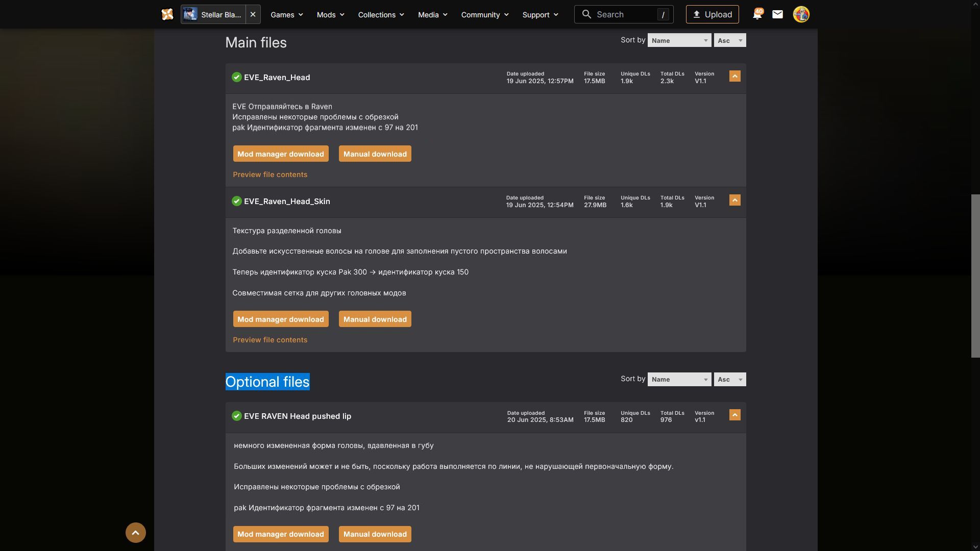
Task: Open the Support menu
Action: coord(540,14)
